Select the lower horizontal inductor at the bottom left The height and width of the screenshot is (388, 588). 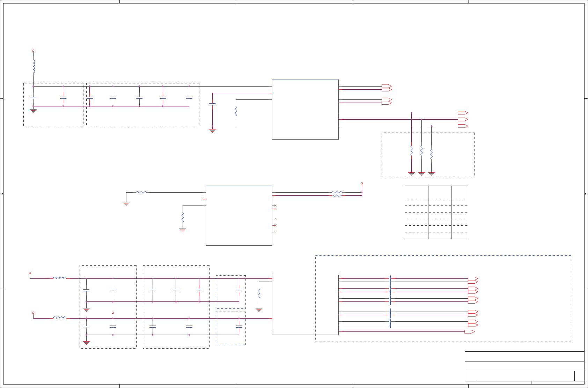point(60,318)
